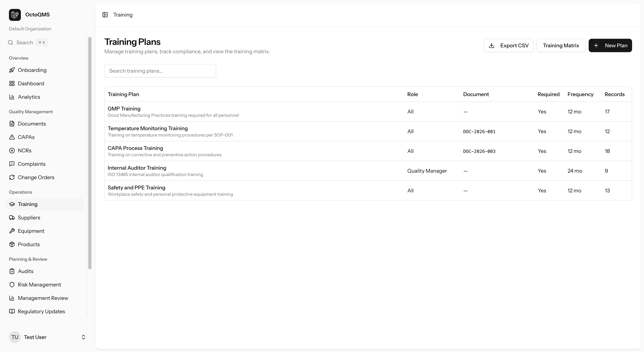Open Temperature Monitoring Training plan

(x=368, y=131)
